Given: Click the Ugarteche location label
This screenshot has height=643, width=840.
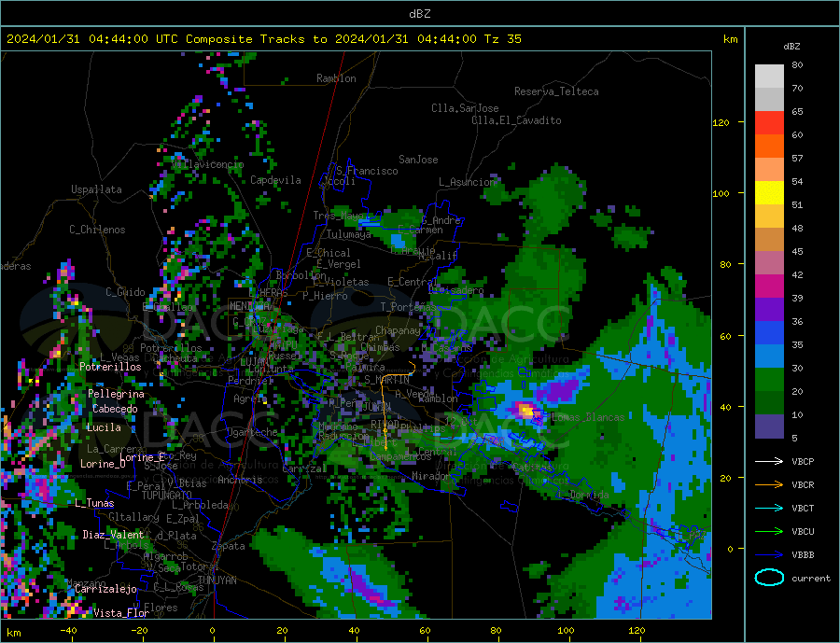Looking at the screenshot, I should (252, 432).
